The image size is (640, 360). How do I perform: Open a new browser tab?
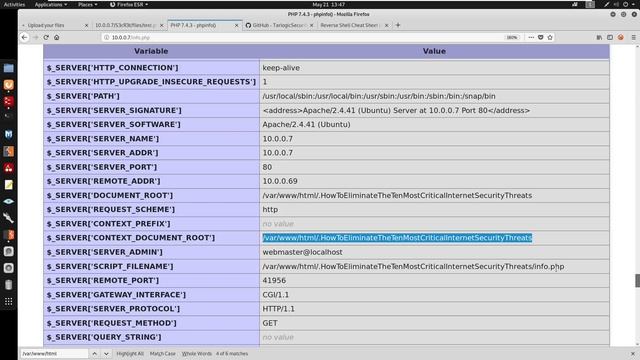398,25
